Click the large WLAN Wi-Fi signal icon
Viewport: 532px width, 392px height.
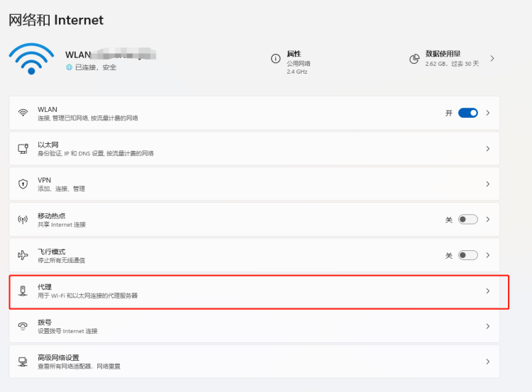(x=31, y=59)
